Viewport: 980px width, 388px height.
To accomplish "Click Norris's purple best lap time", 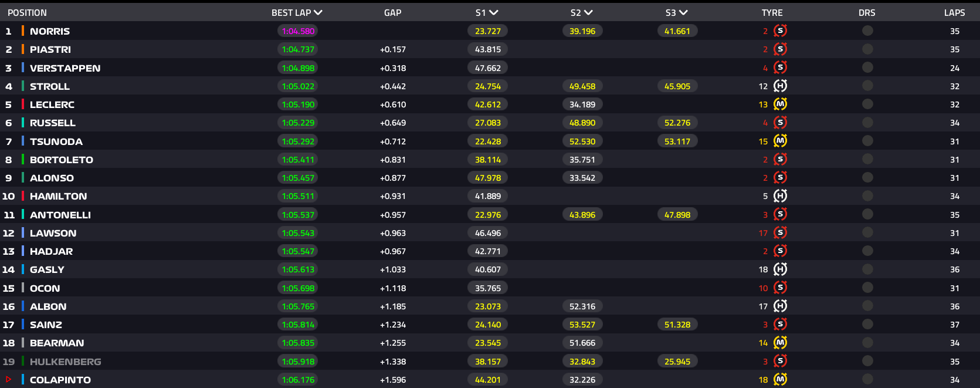I will tap(298, 31).
